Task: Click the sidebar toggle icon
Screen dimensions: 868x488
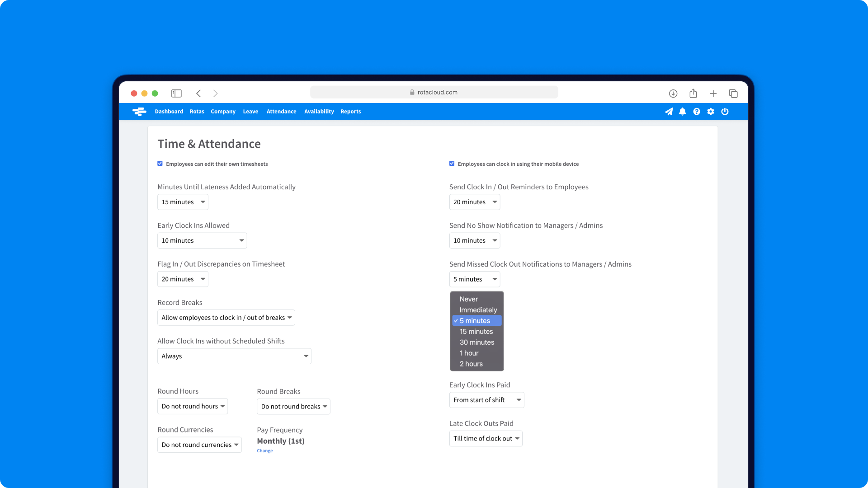Action: [176, 94]
